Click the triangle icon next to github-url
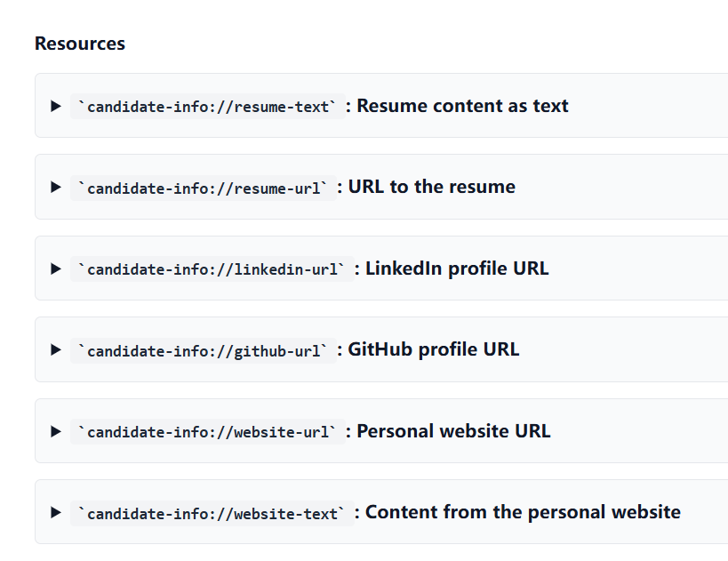 point(55,349)
